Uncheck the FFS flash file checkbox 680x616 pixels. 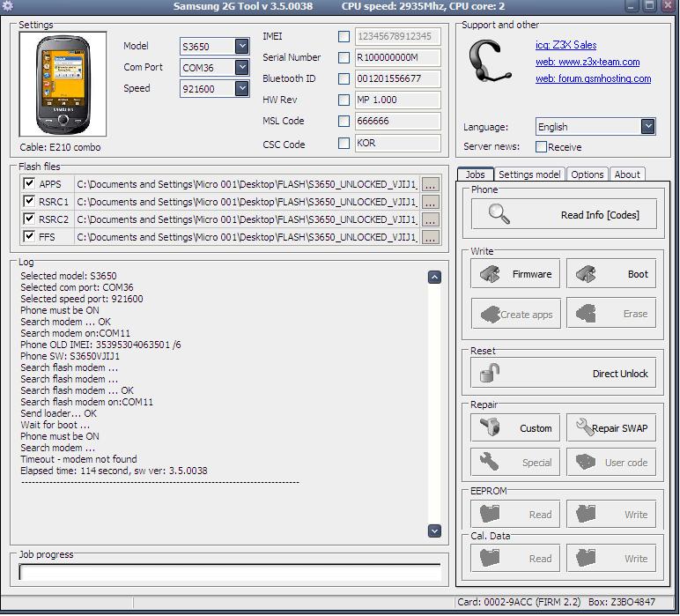[29, 236]
